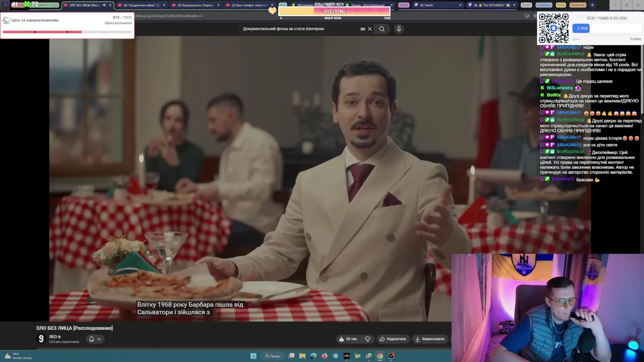Click the followers goal progress bar
644x362 pixels.
67,32
